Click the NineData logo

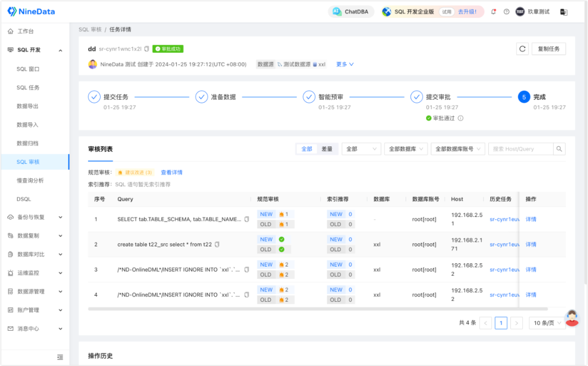32,11
